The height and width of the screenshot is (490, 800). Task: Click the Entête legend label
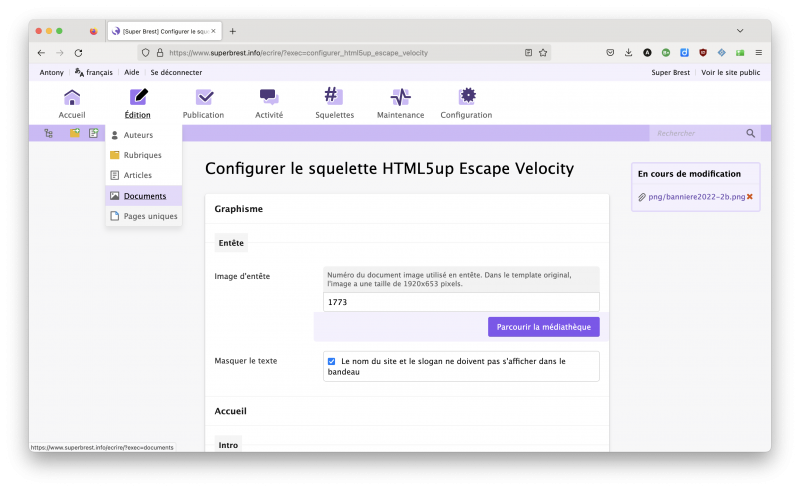(231, 243)
